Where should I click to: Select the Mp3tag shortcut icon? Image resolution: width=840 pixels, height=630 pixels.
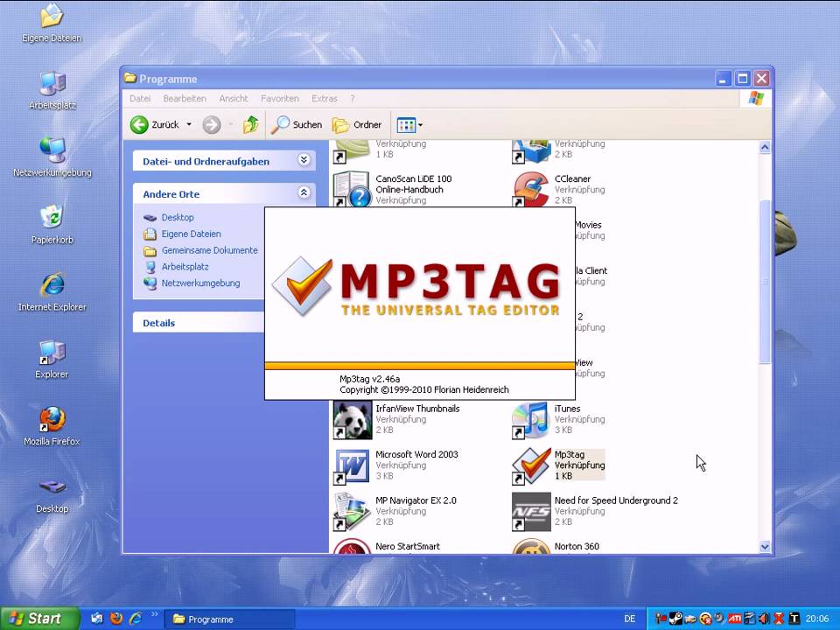[530, 466]
